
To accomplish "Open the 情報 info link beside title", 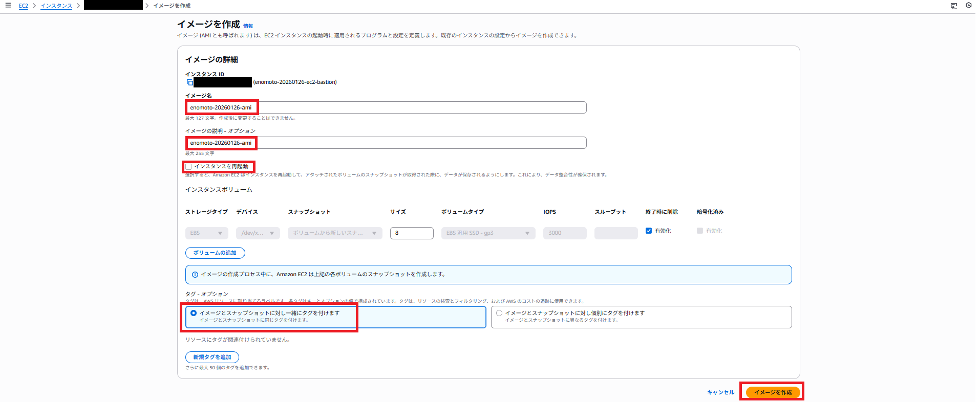I will tap(248, 26).
